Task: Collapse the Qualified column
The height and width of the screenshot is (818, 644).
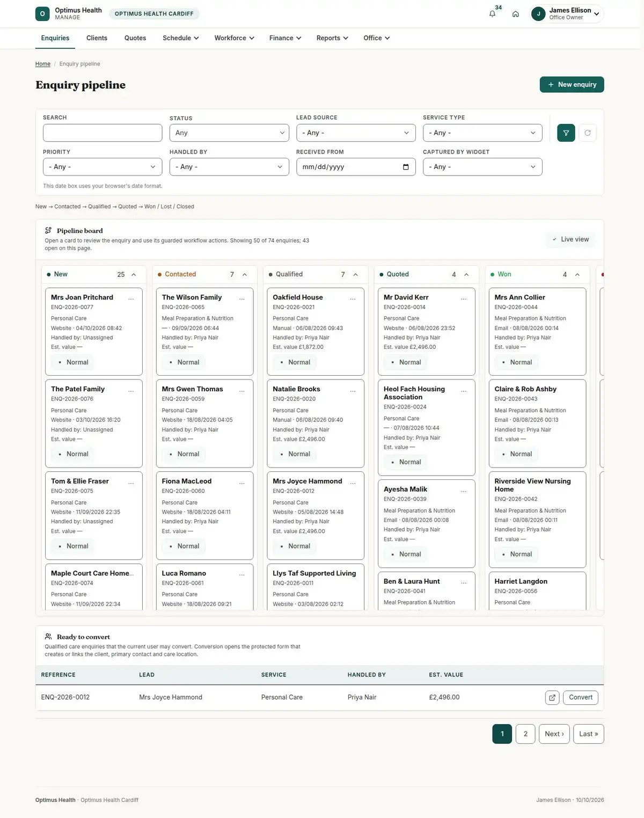Action: [355, 274]
